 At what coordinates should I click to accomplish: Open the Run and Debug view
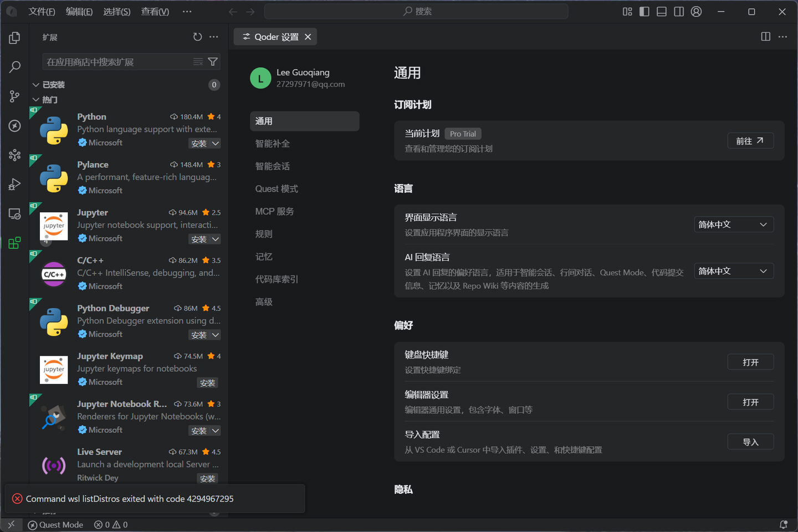tap(14, 184)
